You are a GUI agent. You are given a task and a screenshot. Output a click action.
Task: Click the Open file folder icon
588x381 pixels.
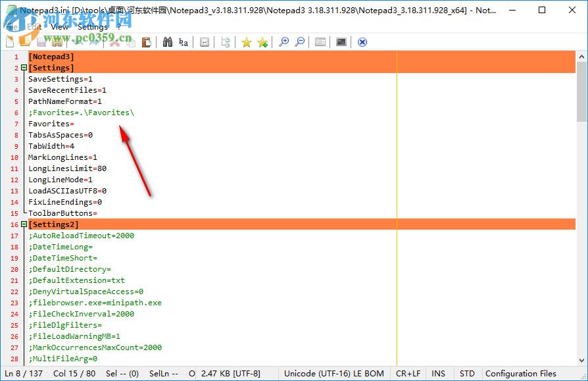tap(26, 42)
